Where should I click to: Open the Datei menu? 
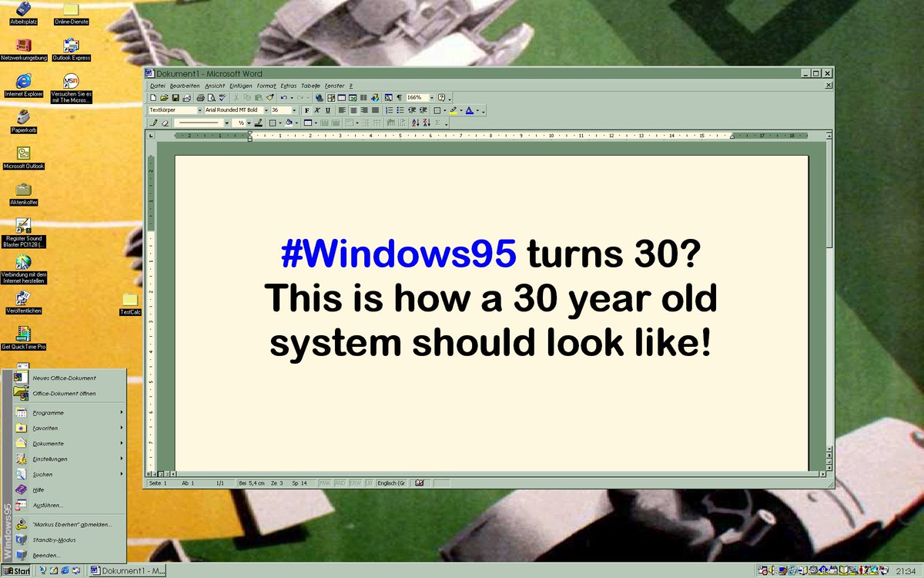tap(158, 86)
